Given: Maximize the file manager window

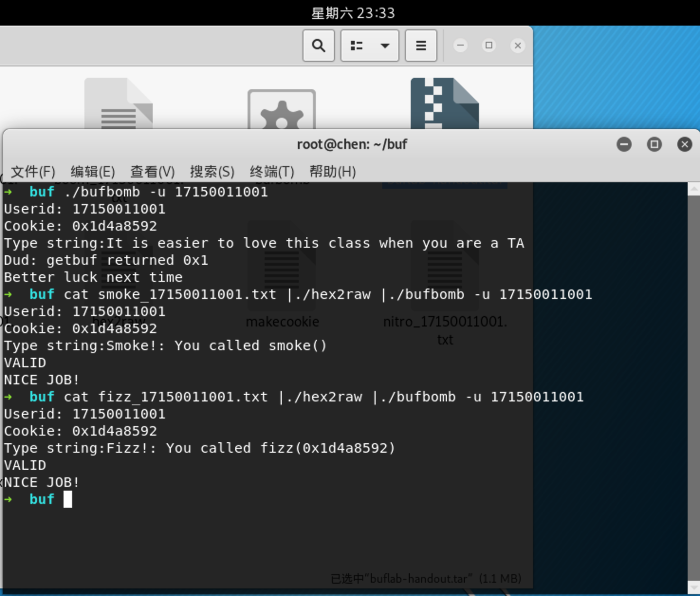Looking at the screenshot, I should pyautogui.click(x=489, y=46).
